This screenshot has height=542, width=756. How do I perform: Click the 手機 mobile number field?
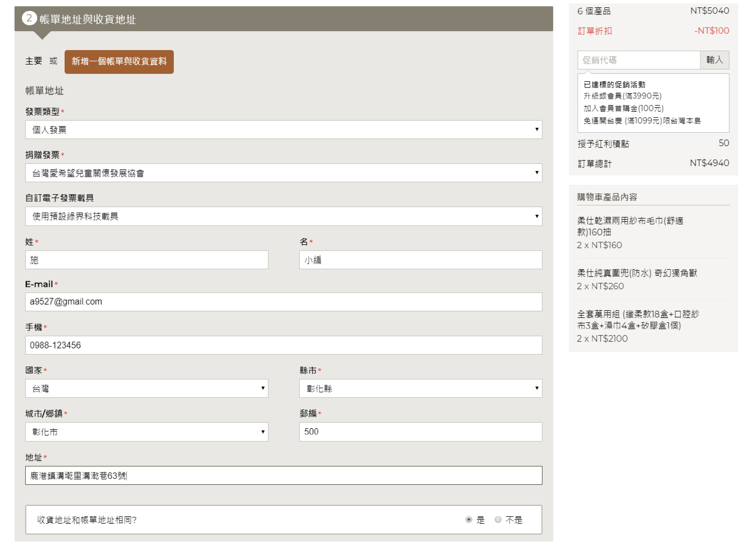coord(283,345)
